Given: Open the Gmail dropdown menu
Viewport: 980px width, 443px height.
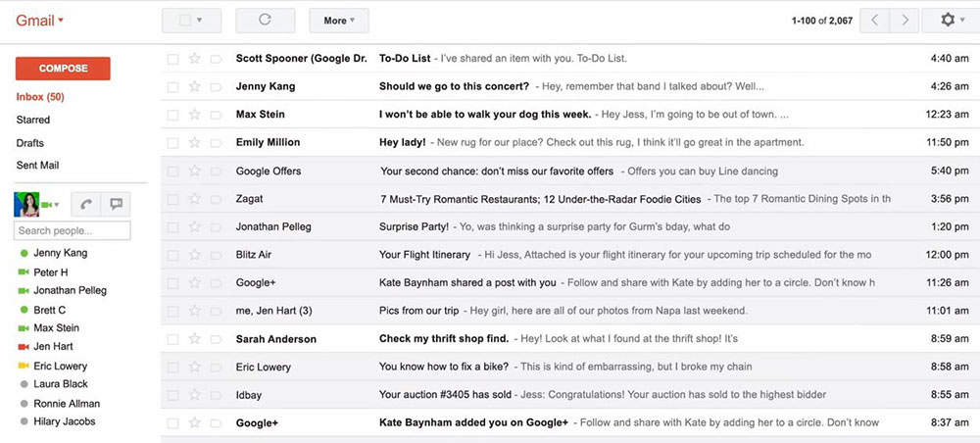Looking at the screenshot, I should 40,20.
